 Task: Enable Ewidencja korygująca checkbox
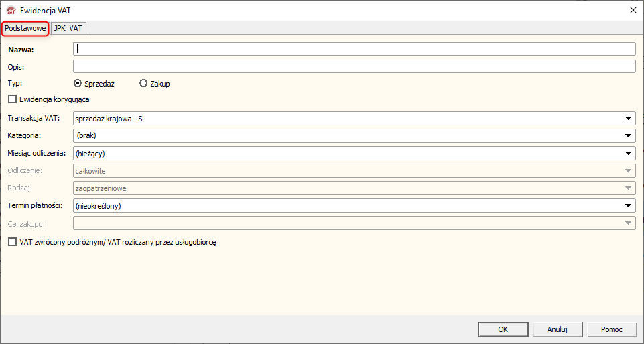[x=12, y=99]
